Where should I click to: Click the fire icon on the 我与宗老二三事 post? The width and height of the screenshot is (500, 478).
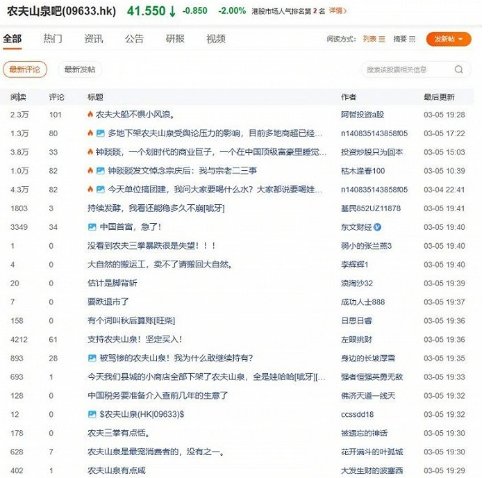pyautogui.click(x=90, y=171)
